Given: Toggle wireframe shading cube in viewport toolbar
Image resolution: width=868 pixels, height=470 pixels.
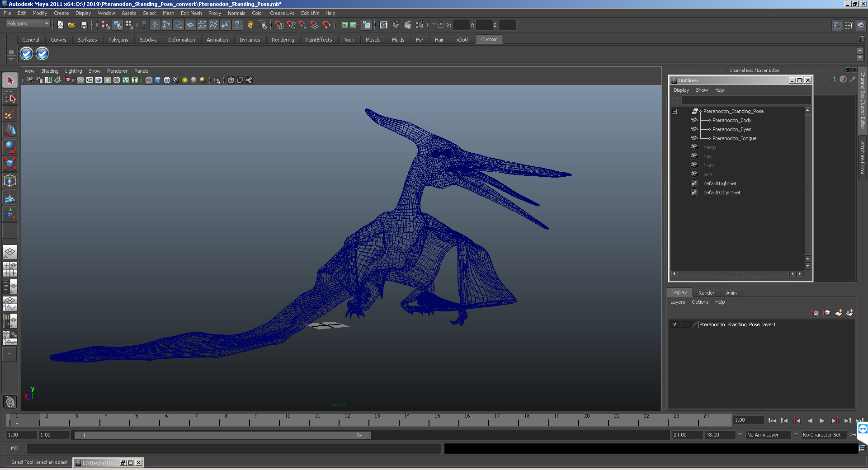Looking at the screenshot, I should [149, 80].
